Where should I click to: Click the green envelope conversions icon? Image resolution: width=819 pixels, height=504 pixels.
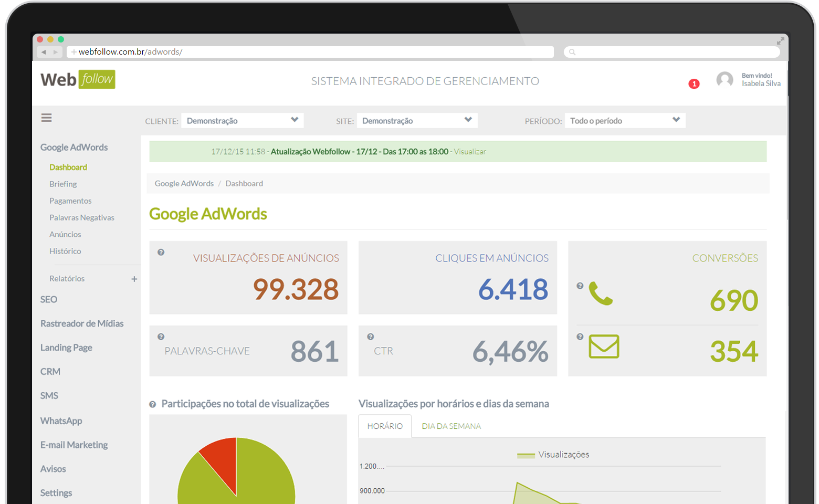coord(604,346)
